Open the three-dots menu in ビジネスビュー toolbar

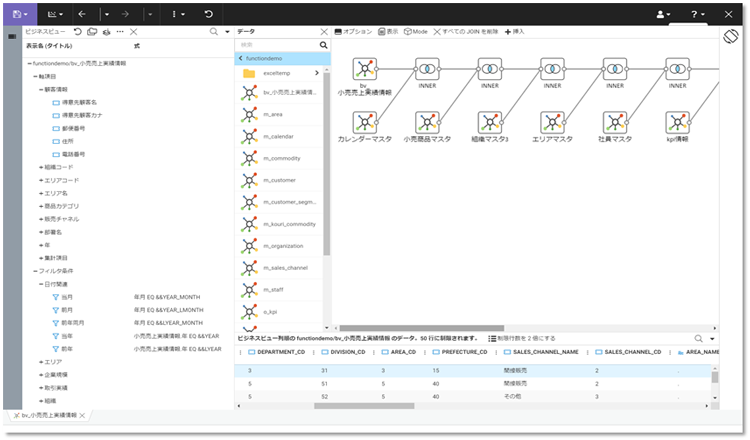point(120,32)
